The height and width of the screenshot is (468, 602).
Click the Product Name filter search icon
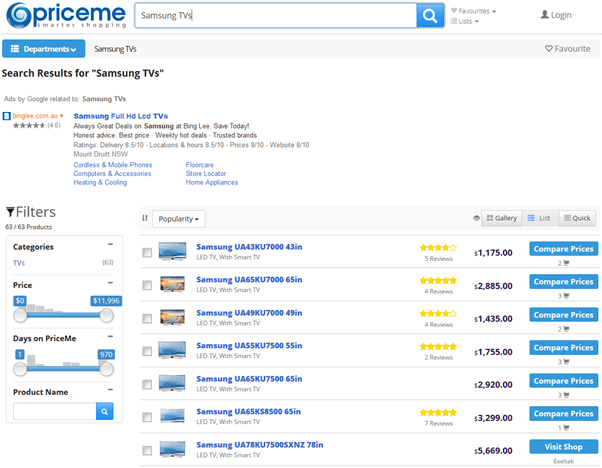104,412
